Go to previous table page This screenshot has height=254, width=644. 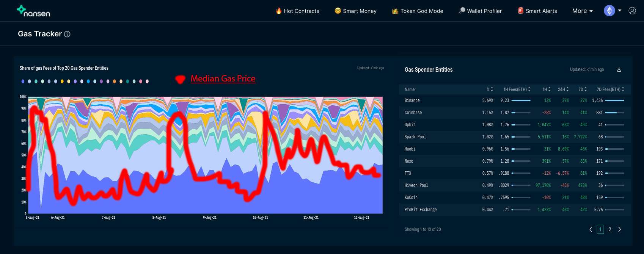coord(591,229)
